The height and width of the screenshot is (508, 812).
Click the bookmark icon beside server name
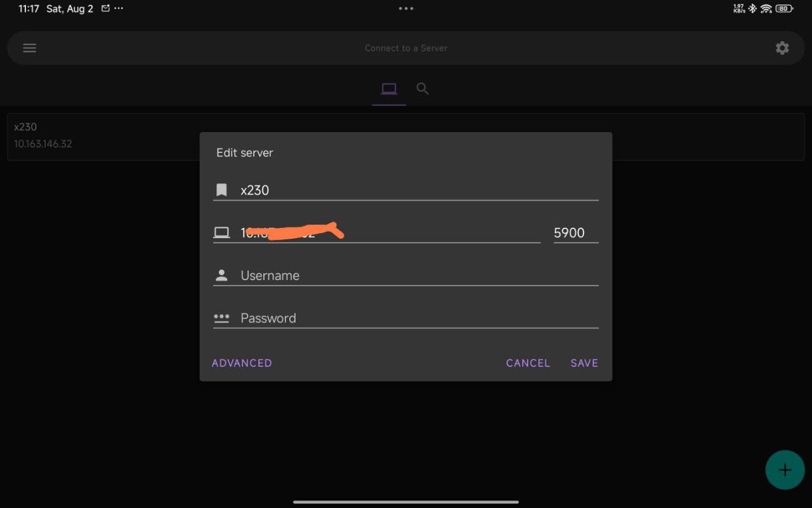point(221,190)
